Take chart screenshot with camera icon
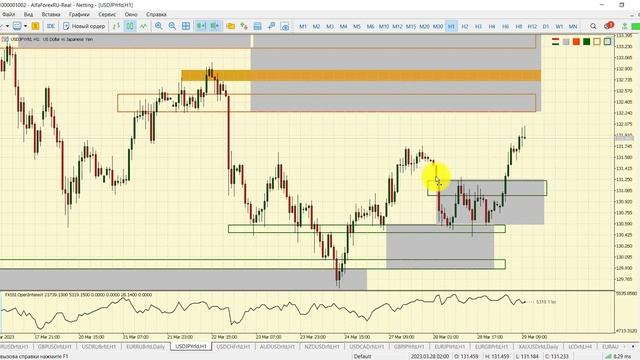Screen dimensions: 640x360 [285, 27]
